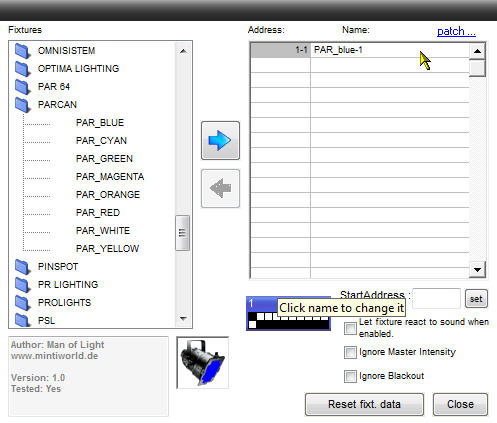The width and height of the screenshot is (497, 423).
Task: Toggle Ignore Blackout checkbox
Action: [350, 376]
